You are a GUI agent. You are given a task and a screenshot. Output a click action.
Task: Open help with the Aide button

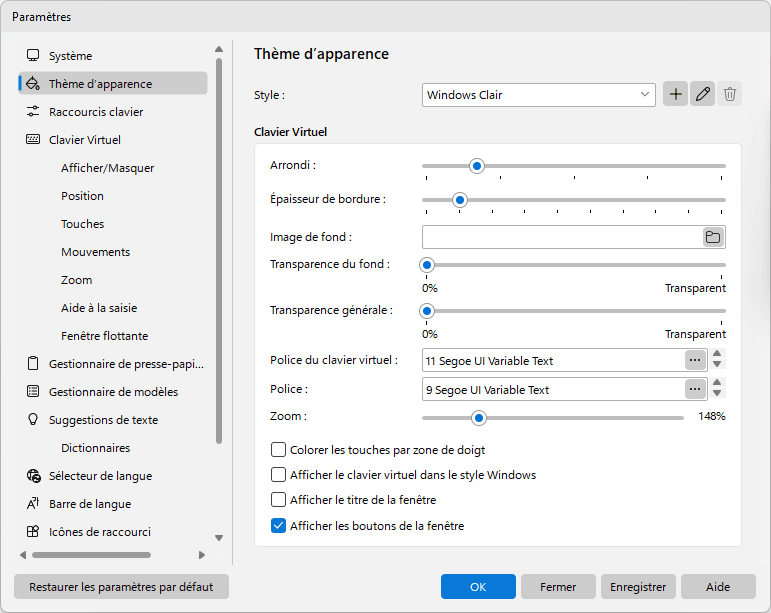(718, 586)
